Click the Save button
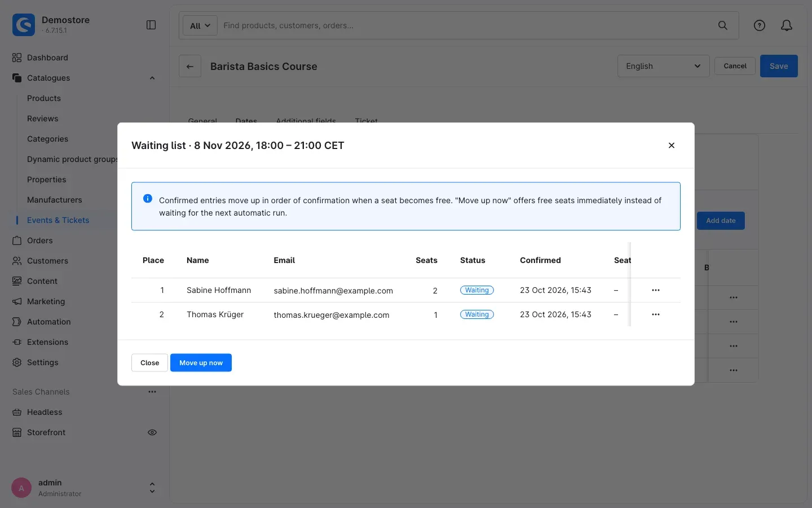812x508 pixels. (x=779, y=66)
